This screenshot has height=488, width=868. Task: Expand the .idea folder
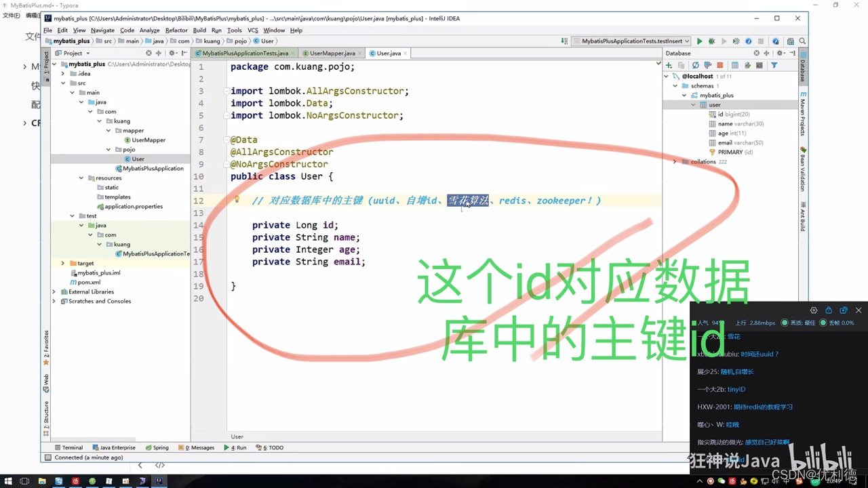pos(63,73)
